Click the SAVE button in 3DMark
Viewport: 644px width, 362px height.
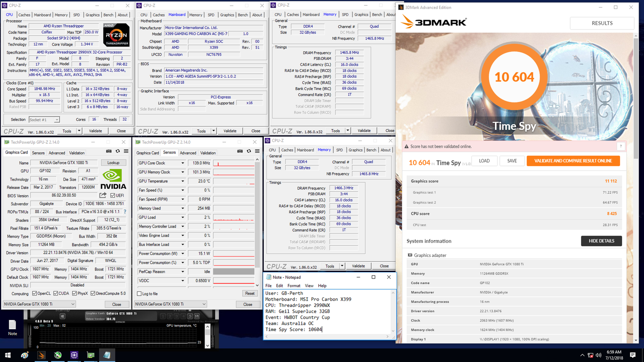click(x=512, y=161)
